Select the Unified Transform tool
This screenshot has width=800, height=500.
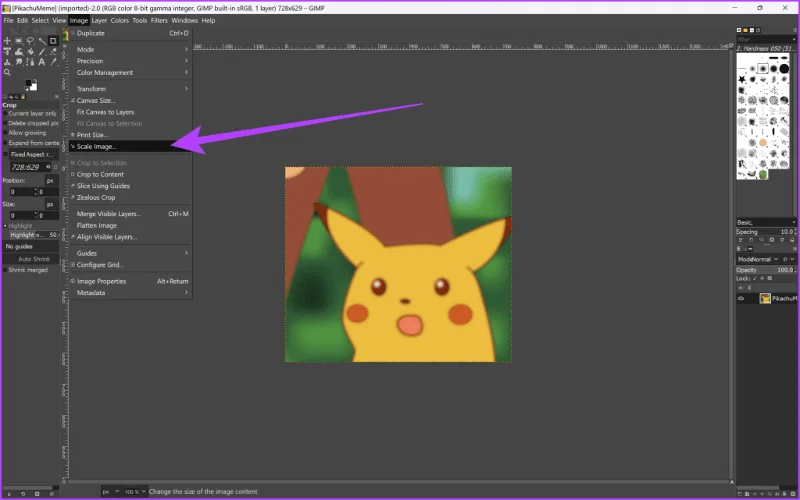(7, 51)
